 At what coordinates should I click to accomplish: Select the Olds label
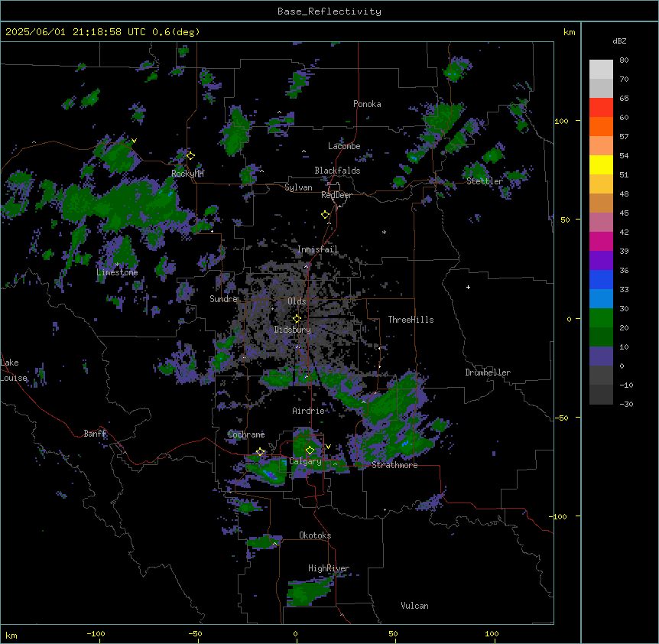297,301
